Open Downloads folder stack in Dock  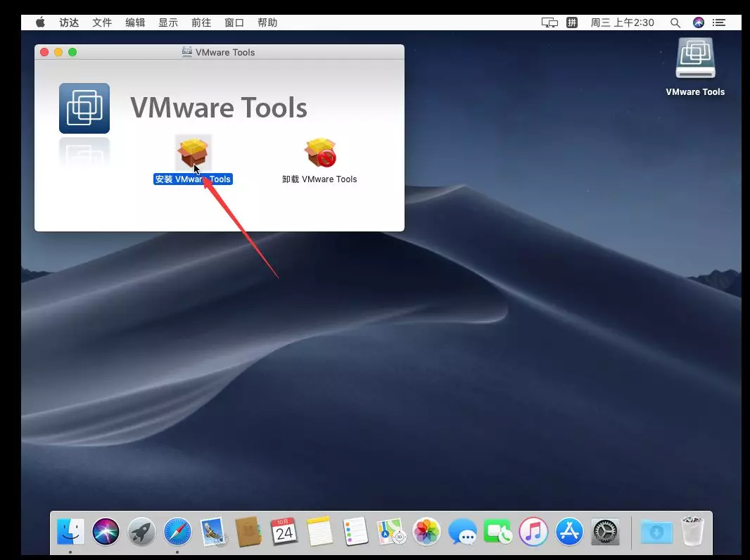tap(656, 531)
